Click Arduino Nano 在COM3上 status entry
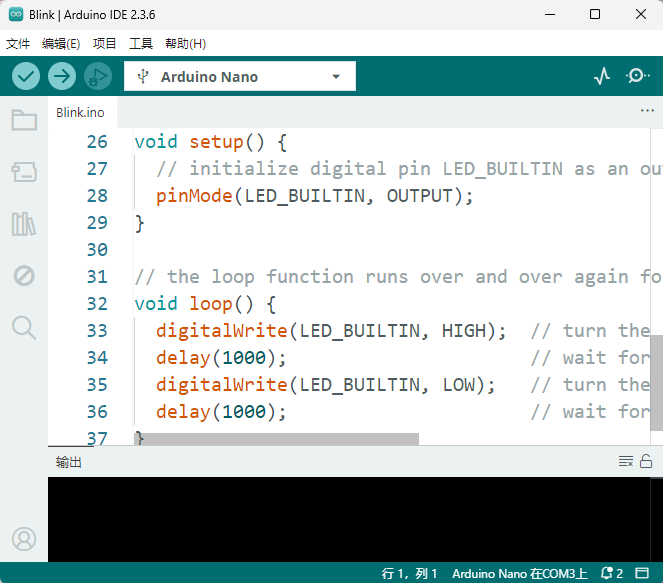Image resolution: width=663 pixels, height=583 pixels. (520, 573)
